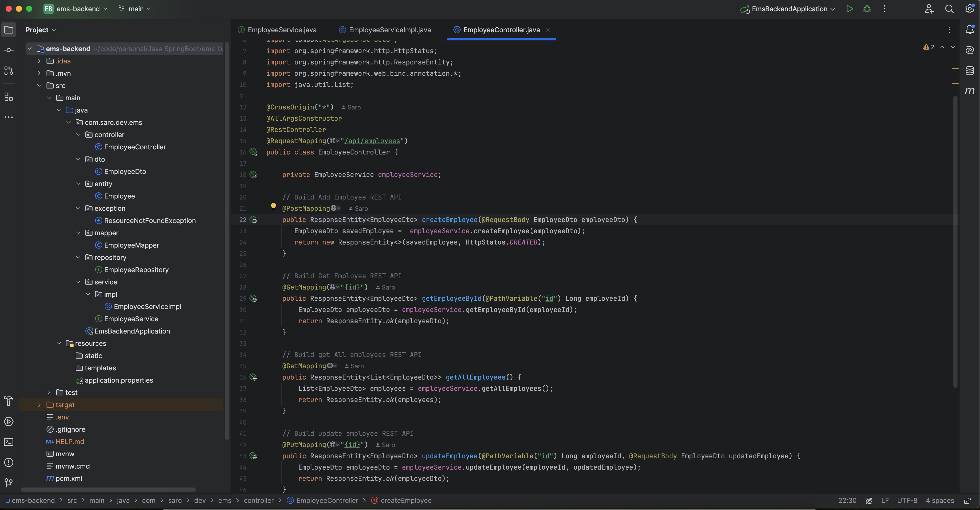This screenshot has height=510, width=980.
Task: Open the Git tool window
Action: [8, 483]
